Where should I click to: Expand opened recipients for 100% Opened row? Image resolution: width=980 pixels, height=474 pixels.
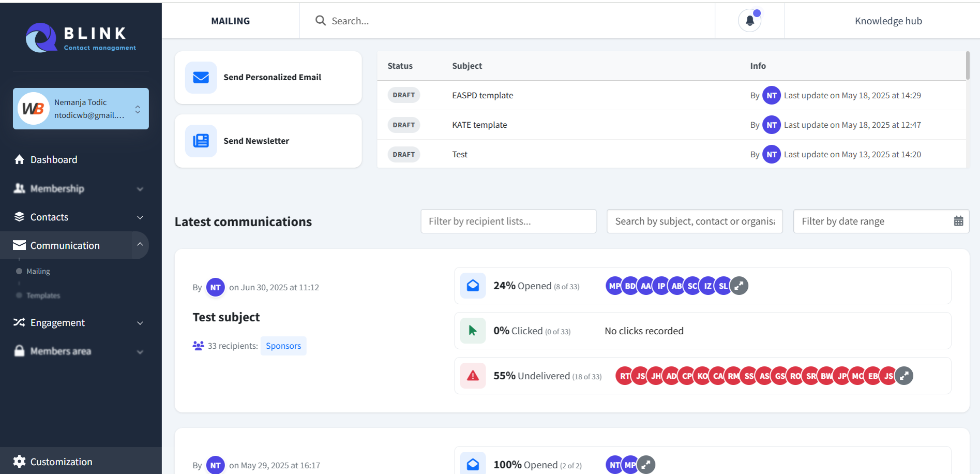646,465
